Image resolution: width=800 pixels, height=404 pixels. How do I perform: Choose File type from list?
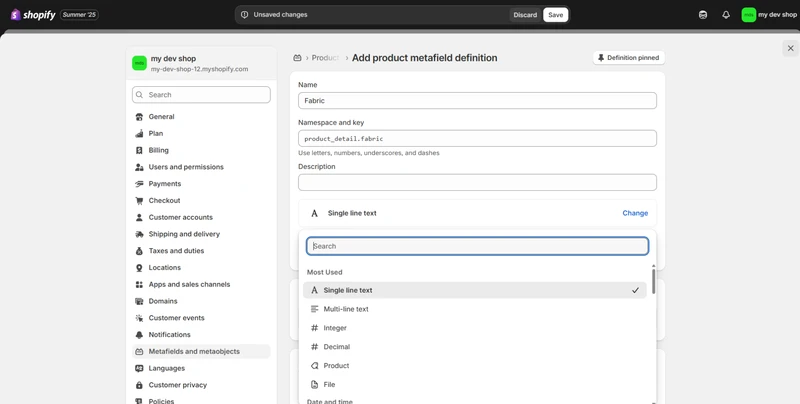pos(474,385)
